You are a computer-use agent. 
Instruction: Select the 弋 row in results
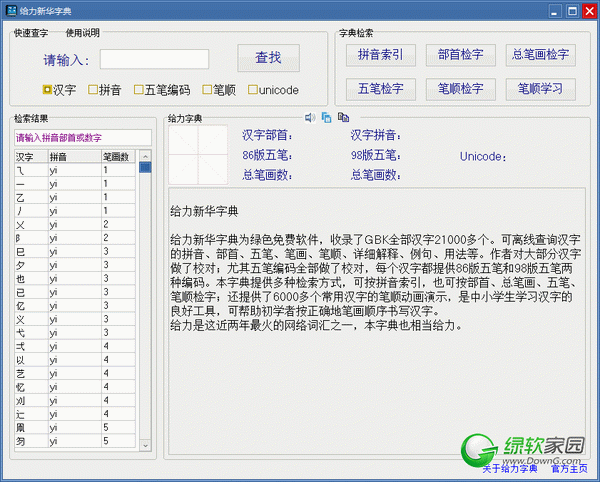75,333
